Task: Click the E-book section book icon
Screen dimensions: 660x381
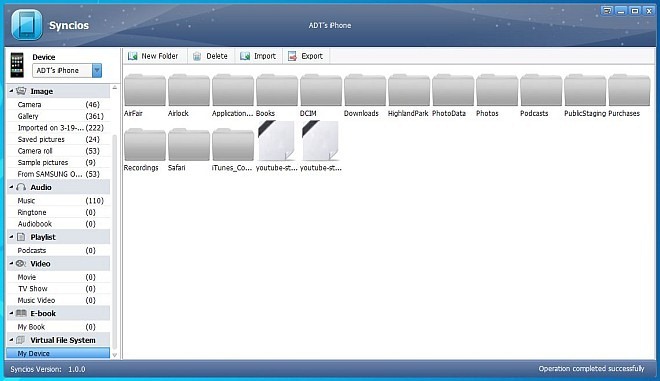Action: 21,313
